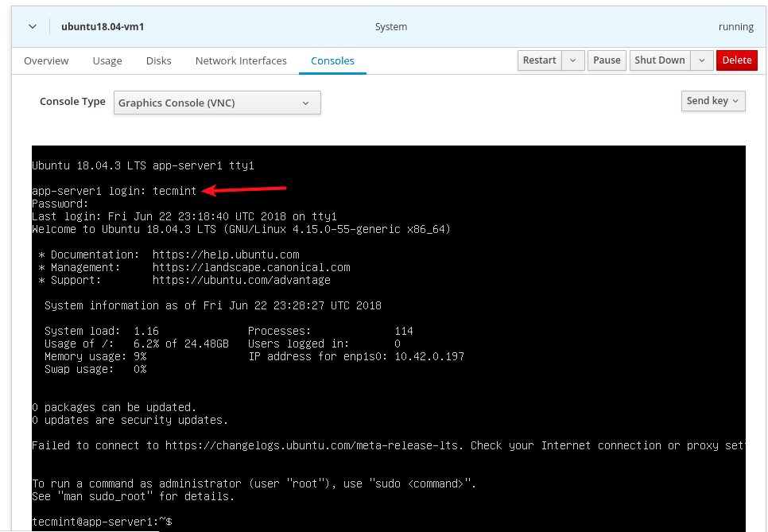768x532 pixels.
Task: Select the Consoles tab
Action: [332, 60]
